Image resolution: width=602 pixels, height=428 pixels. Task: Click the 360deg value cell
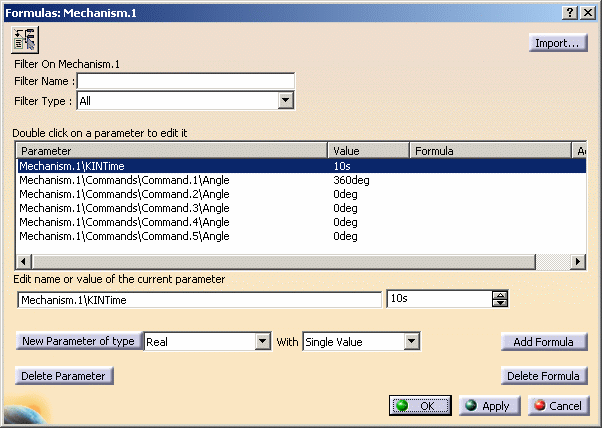click(351, 180)
